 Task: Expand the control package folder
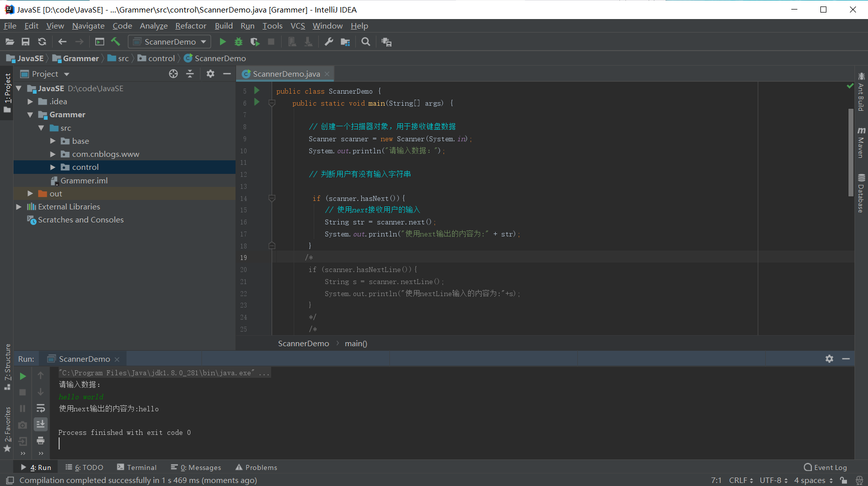pos(53,167)
